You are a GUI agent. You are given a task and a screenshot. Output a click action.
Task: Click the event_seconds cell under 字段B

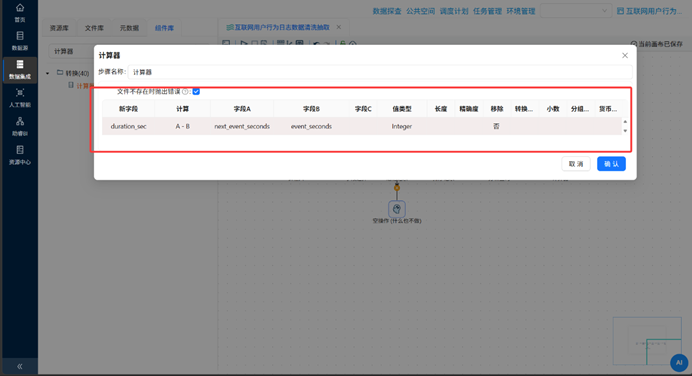coord(312,126)
